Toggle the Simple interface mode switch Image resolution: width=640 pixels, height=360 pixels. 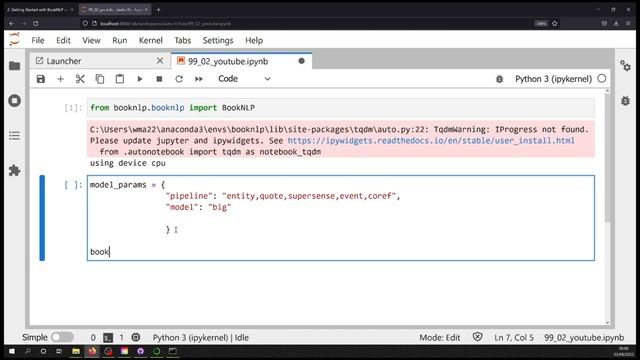(62, 337)
